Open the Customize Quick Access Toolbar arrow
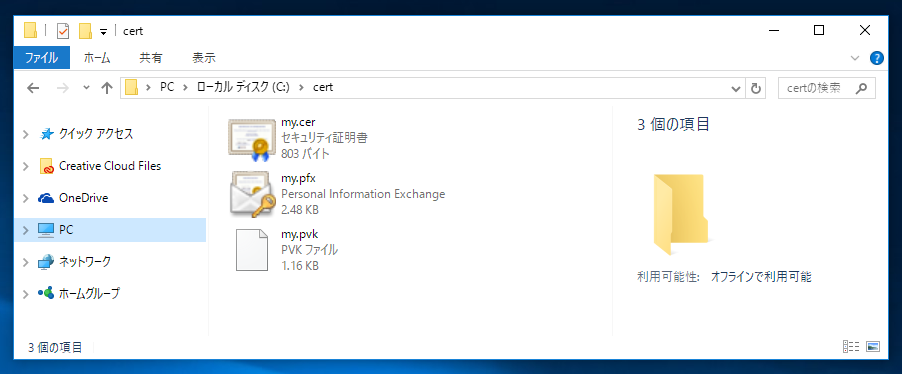 coord(104,32)
